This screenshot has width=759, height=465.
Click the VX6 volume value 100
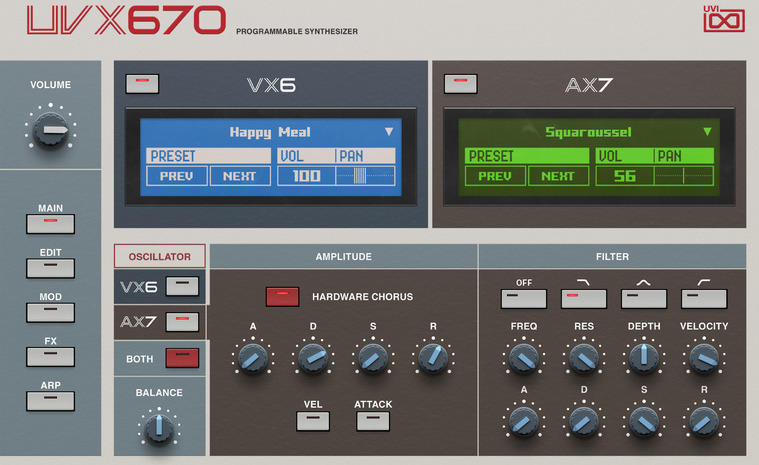coord(306,176)
